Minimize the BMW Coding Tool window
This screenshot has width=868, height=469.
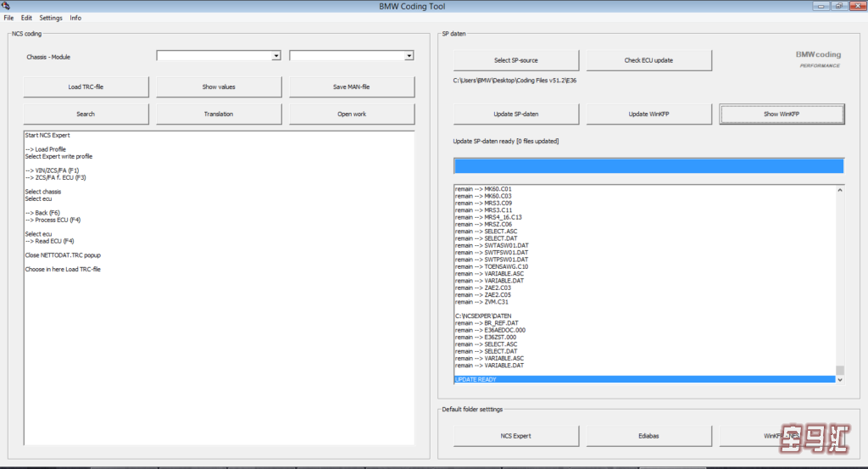821,6
